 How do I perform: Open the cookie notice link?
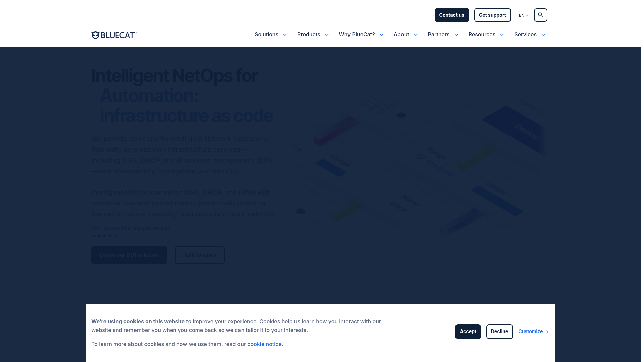264,344
